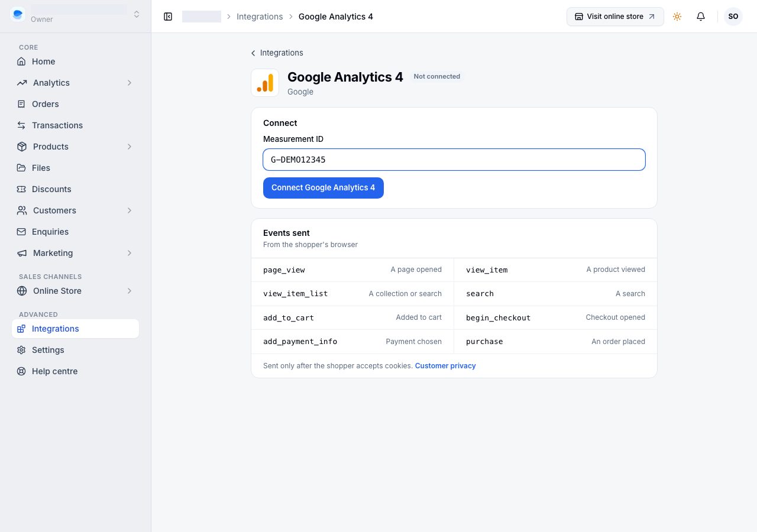
Task: Go back via the Integrations back link
Action: tap(277, 53)
